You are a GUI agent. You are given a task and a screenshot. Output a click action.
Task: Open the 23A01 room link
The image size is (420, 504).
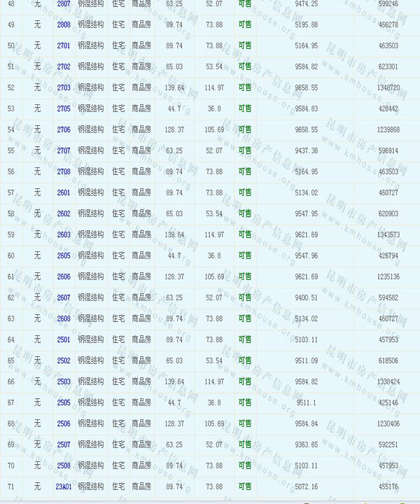pyautogui.click(x=64, y=486)
